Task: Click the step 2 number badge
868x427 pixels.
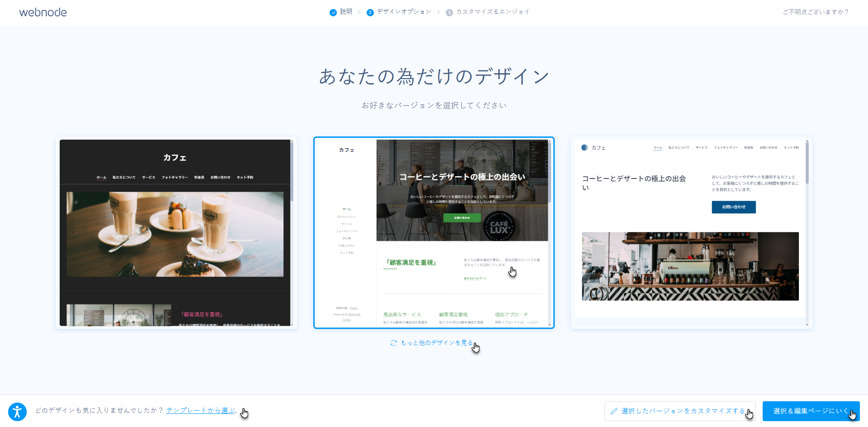Action: (370, 12)
